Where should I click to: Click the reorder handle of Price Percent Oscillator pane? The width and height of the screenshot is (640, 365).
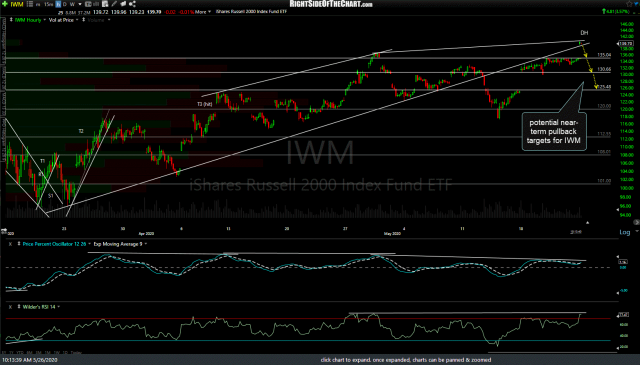tap(18, 244)
